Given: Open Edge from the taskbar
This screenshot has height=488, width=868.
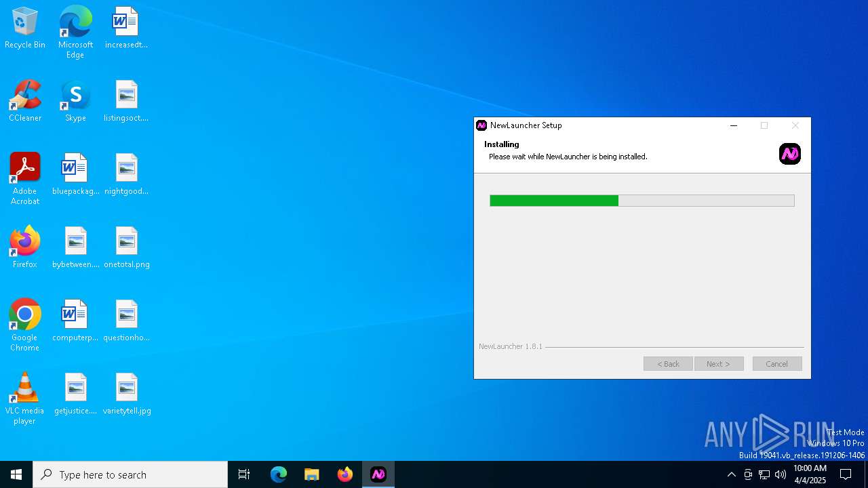Looking at the screenshot, I should 279,474.
